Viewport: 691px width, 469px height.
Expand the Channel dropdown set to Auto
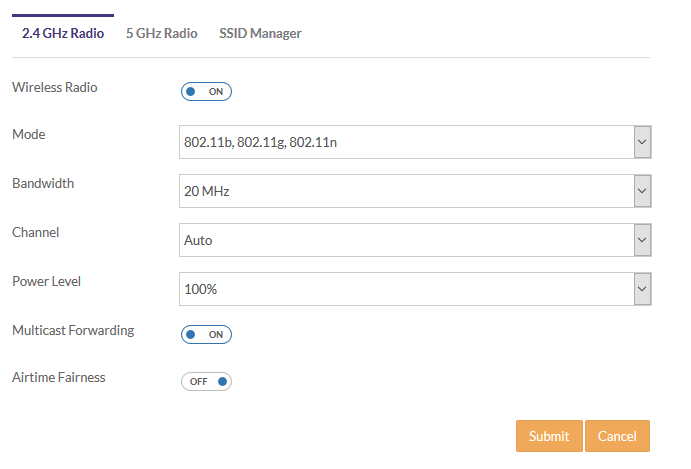(x=406, y=240)
